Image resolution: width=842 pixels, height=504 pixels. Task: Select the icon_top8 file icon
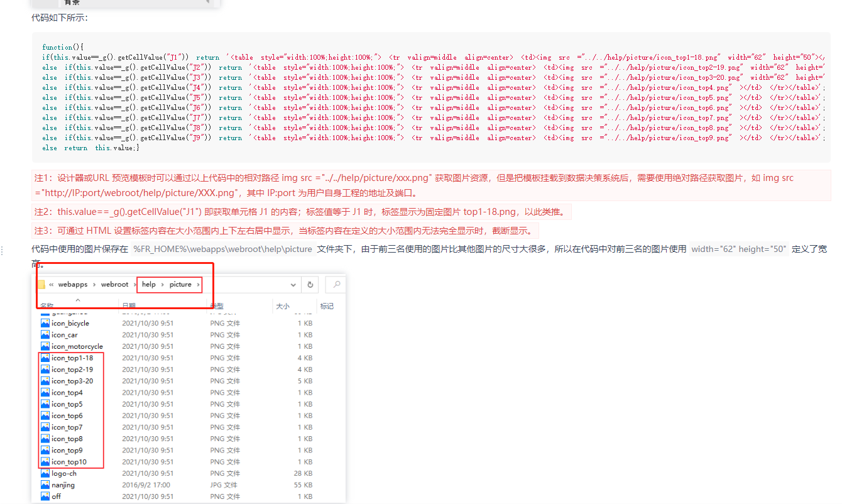(x=45, y=439)
